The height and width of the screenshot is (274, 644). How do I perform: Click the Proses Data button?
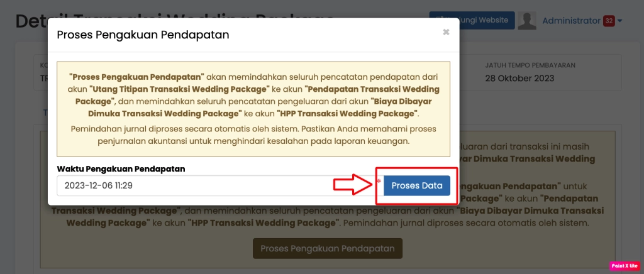[x=417, y=185]
